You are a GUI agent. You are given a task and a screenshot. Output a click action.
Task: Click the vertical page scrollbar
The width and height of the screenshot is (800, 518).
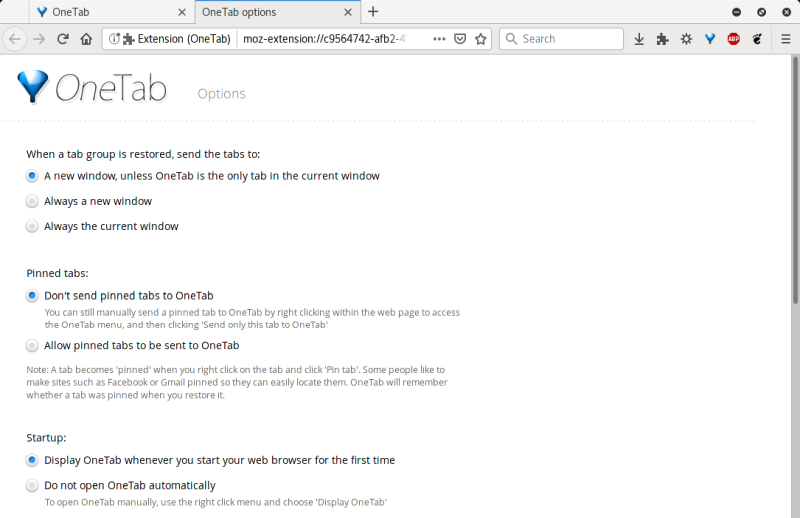pyautogui.click(x=795, y=180)
